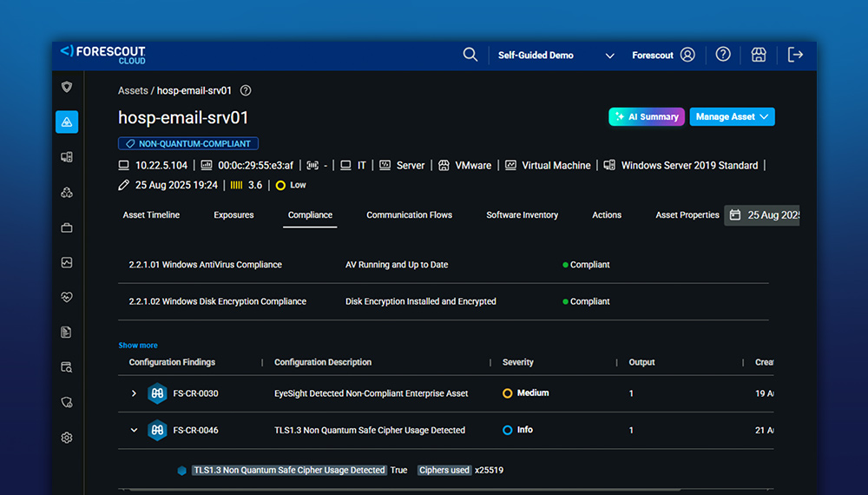Click the hosp-email-srv01 page title
Viewport: 868px width, 495px height.
pos(183,117)
